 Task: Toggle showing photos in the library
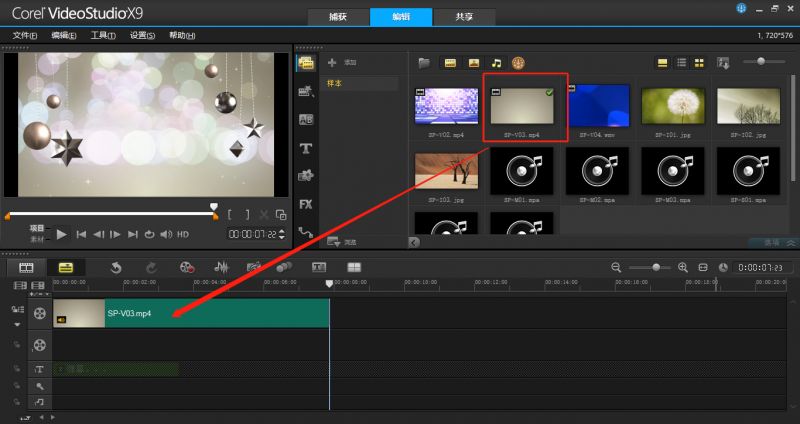[474, 63]
